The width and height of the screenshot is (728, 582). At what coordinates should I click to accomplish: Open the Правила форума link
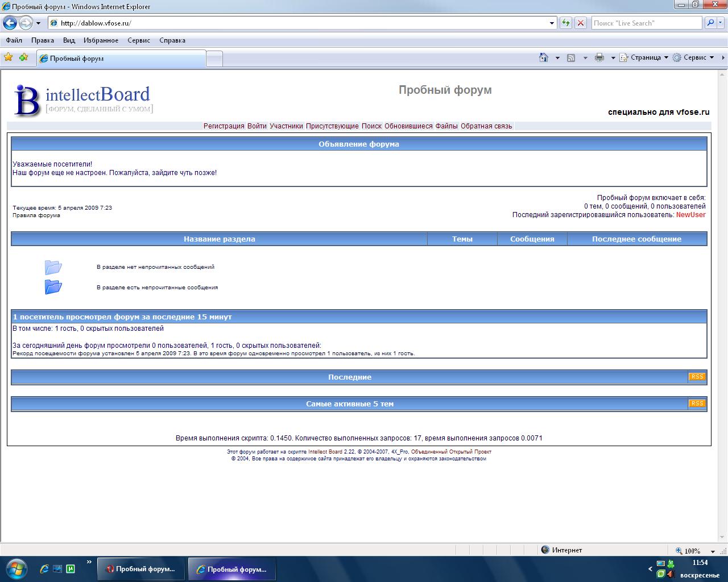(36, 215)
